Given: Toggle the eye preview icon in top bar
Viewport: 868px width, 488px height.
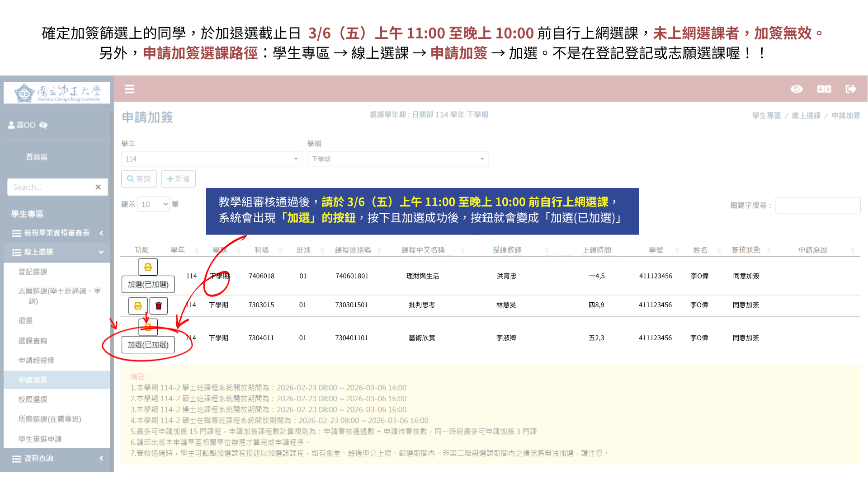Looking at the screenshot, I should point(797,89).
